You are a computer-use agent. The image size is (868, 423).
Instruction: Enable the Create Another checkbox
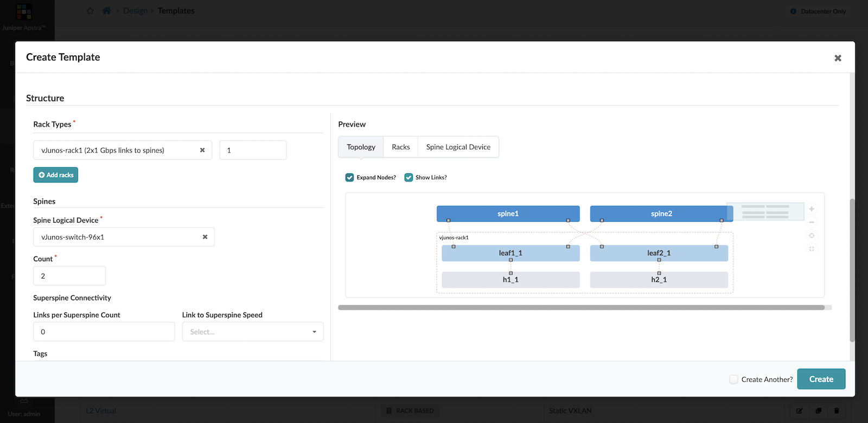(x=733, y=380)
